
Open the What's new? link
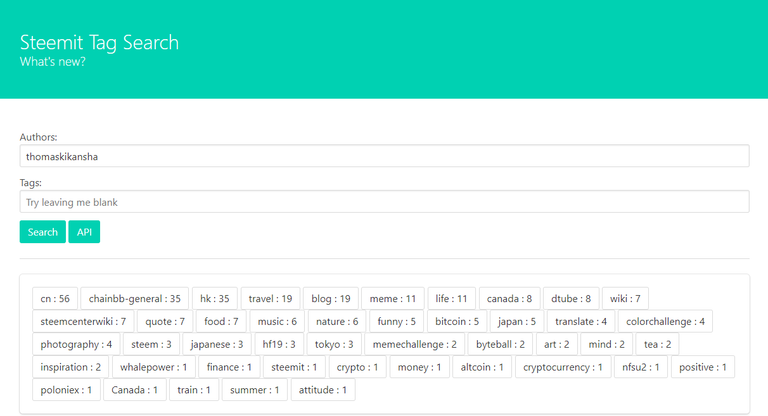click(52, 62)
